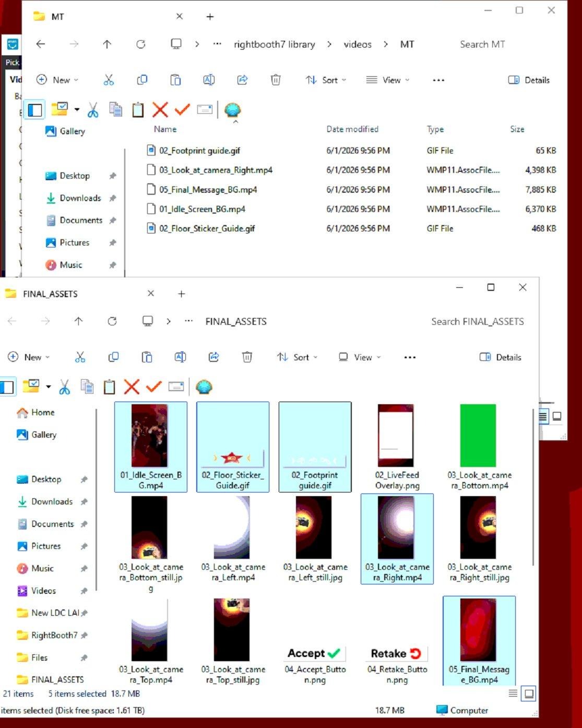This screenshot has height=728, width=582.
Task: Click Up arrow in FINAL_ASSETS window
Action: coord(78,321)
